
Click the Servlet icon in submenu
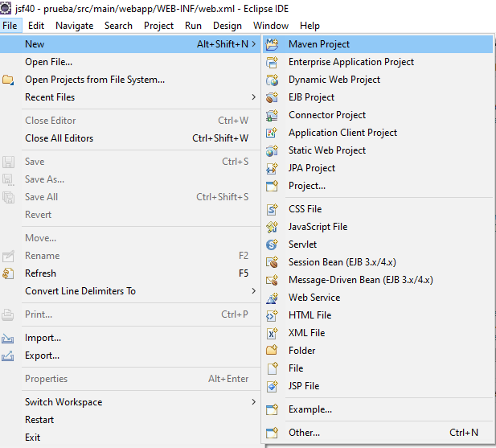(272, 245)
